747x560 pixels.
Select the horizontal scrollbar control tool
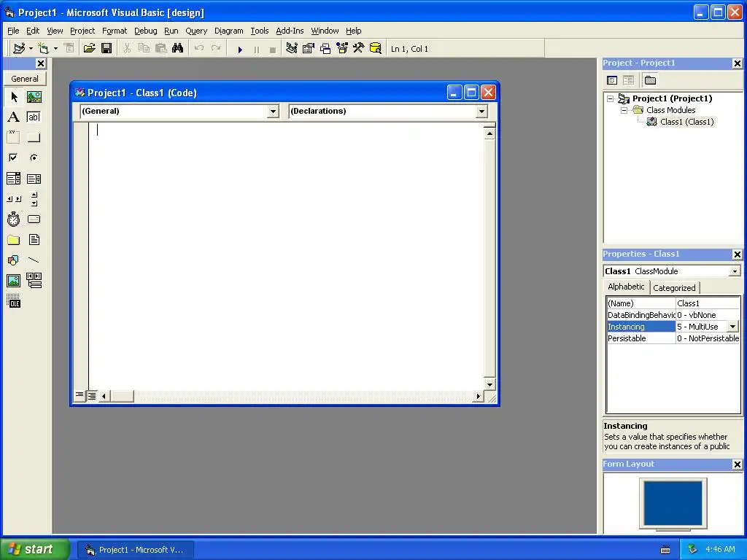point(14,199)
